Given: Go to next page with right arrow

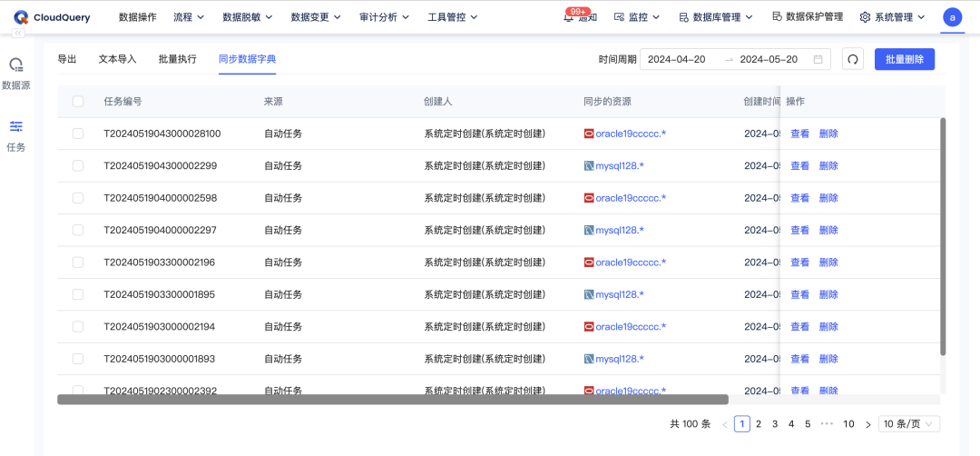Looking at the screenshot, I should (867, 424).
